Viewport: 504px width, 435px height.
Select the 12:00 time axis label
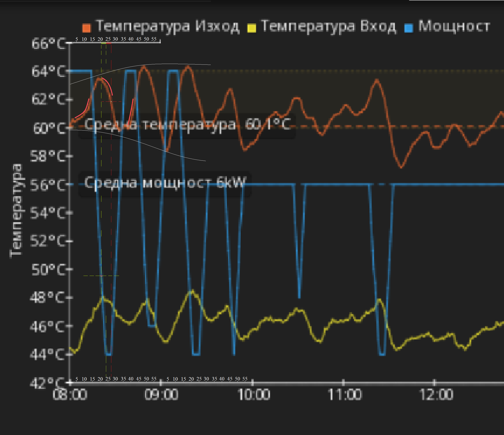(x=436, y=395)
